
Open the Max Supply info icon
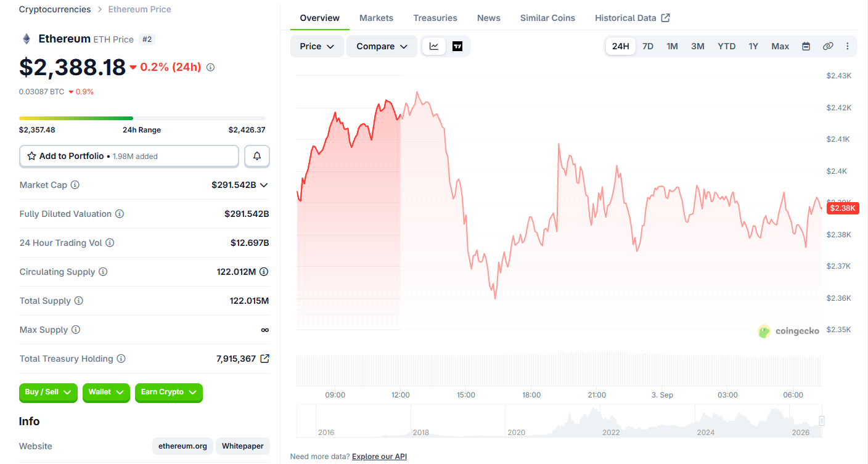coord(76,330)
